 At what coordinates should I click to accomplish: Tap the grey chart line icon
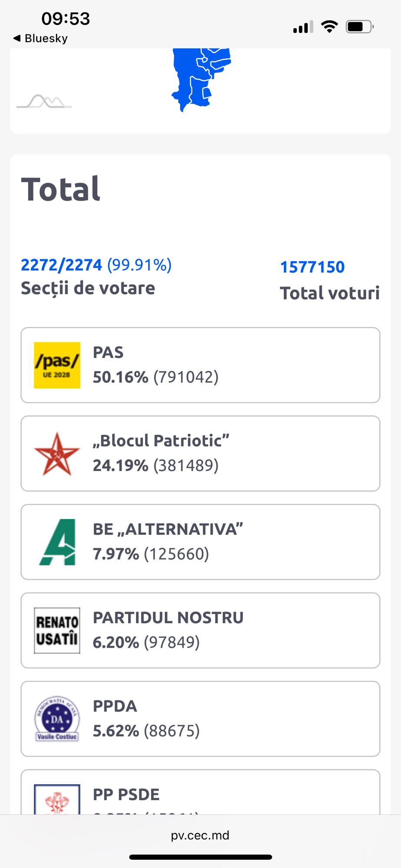pyautogui.click(x=44, y=102)
